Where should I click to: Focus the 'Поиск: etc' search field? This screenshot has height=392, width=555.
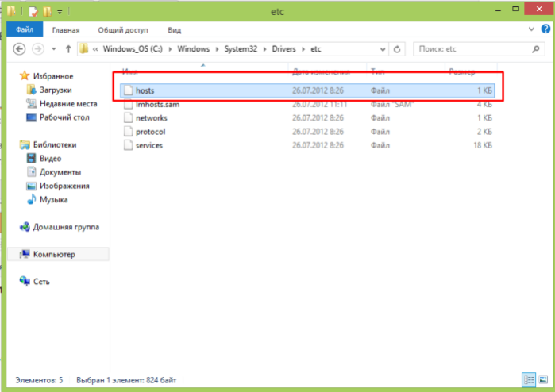[480, 49]
